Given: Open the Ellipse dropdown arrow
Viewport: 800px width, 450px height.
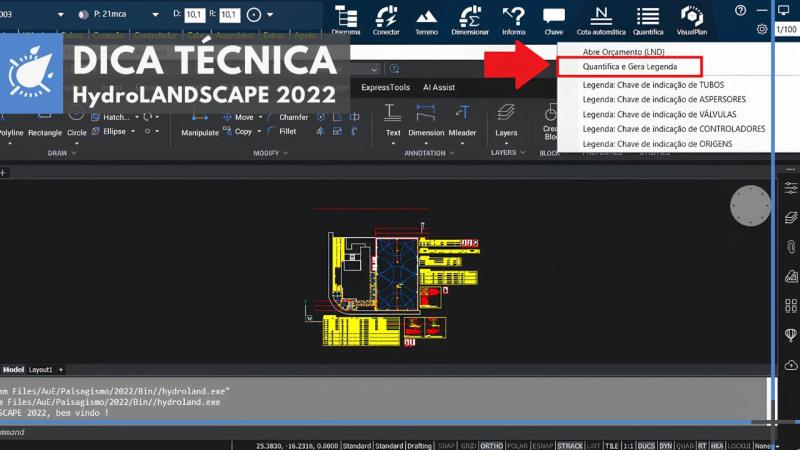Looking at the screenshot, I should tap(133, 131).
